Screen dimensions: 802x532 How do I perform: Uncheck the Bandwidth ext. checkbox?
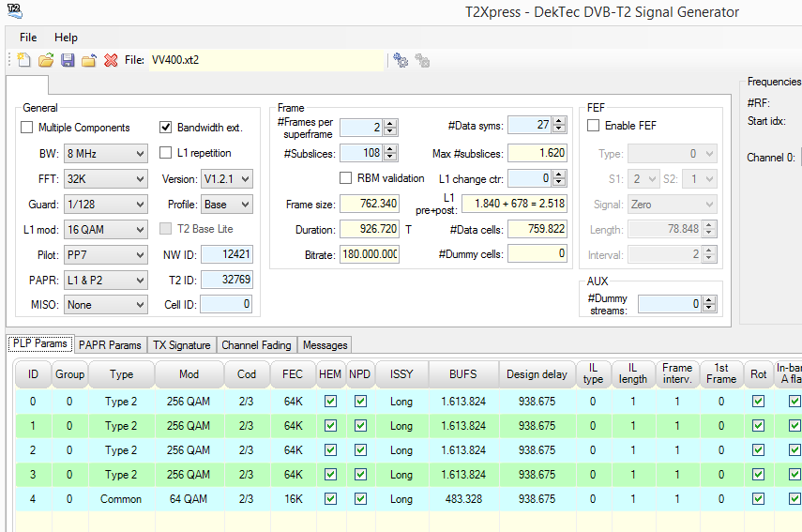(165, 128)
